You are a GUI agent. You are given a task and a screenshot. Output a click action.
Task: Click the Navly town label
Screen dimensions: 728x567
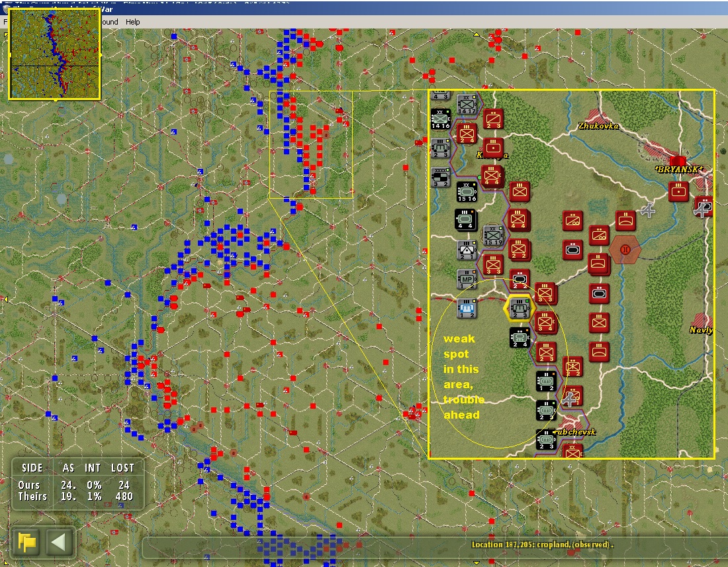[x=701, y=330]
